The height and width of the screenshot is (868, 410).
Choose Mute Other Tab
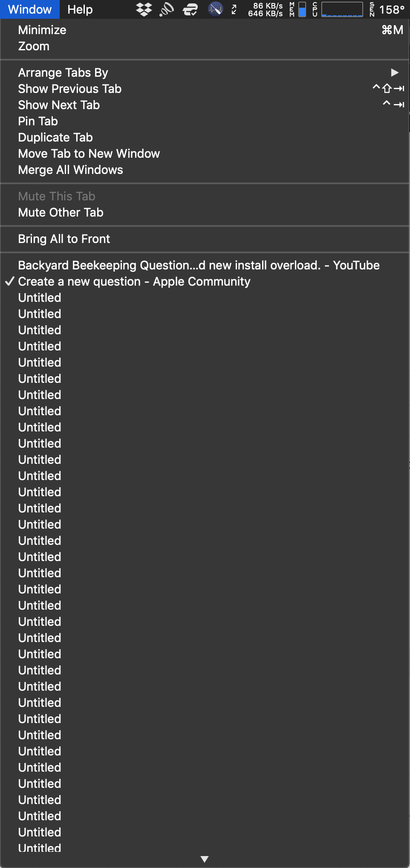click(x=61, y=212)
